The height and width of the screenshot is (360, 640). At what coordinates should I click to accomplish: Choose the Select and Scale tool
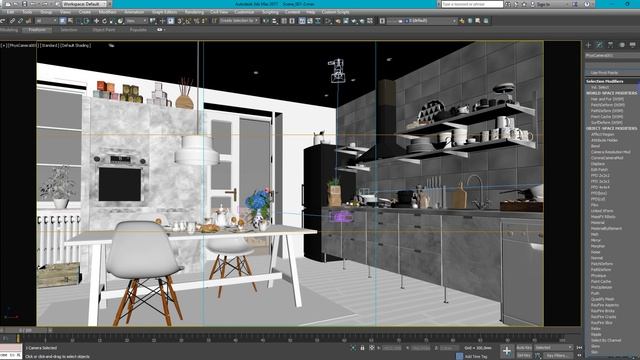pyautogui.click(x=112, y=20)
